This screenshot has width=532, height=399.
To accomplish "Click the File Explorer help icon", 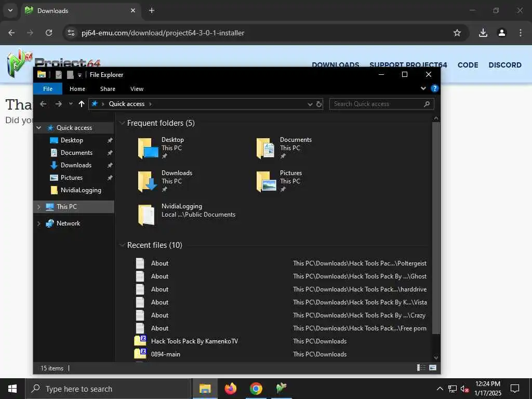I will (x=434, y=88).
